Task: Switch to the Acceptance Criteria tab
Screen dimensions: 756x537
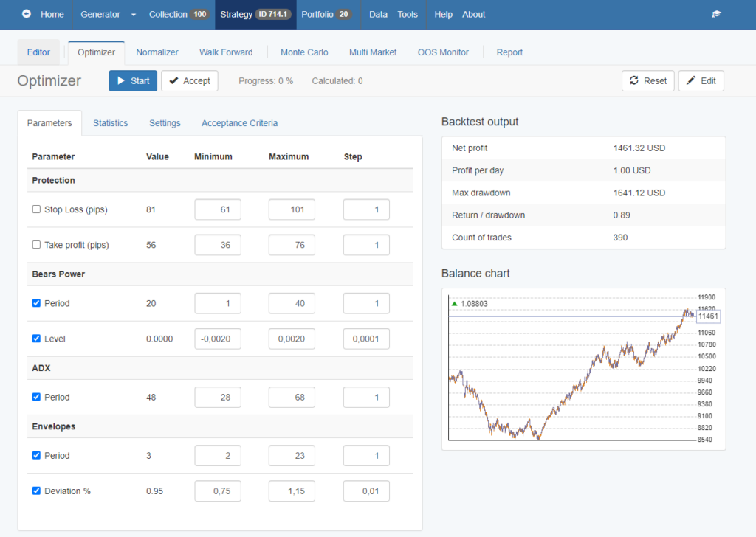Action: coord(239,123)
